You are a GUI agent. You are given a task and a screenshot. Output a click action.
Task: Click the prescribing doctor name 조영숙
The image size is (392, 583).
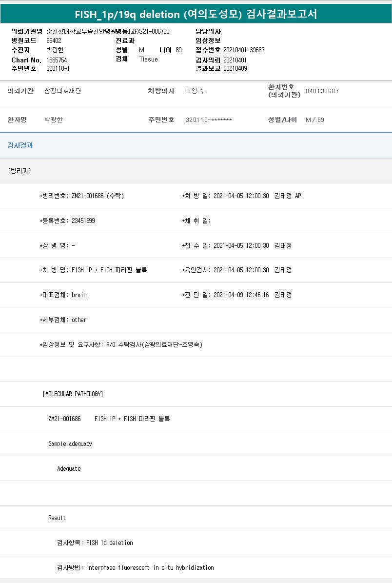195,91
